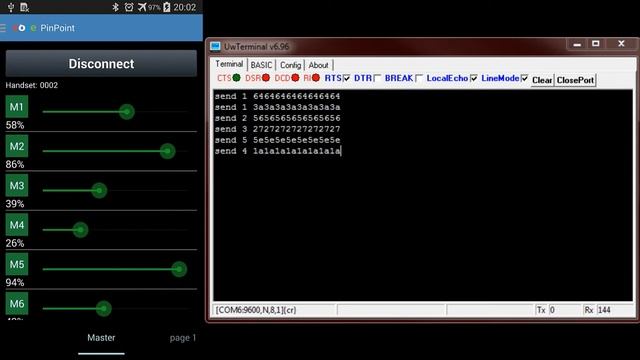Click the M5 slider handle at 94%

(179, 269)
